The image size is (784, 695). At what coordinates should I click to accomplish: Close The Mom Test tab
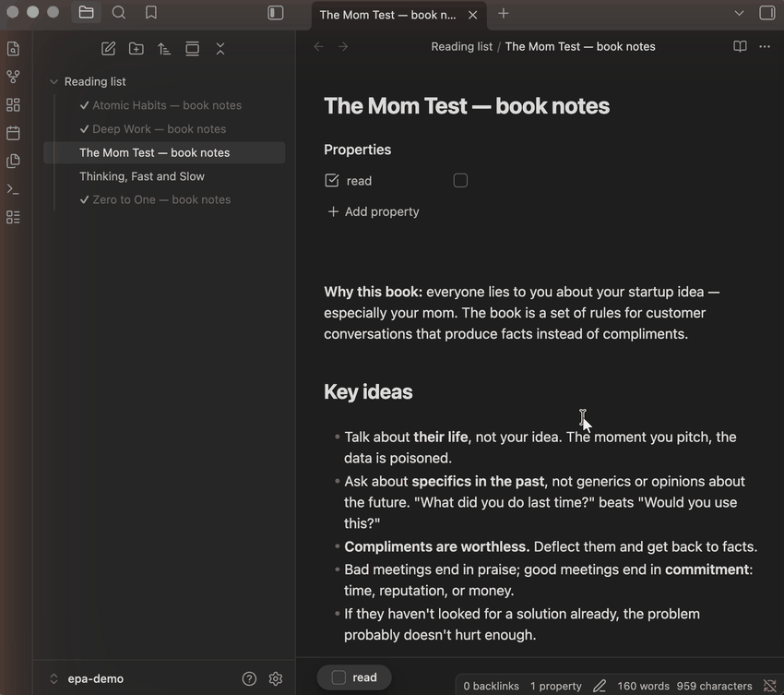tap(472, 15)
